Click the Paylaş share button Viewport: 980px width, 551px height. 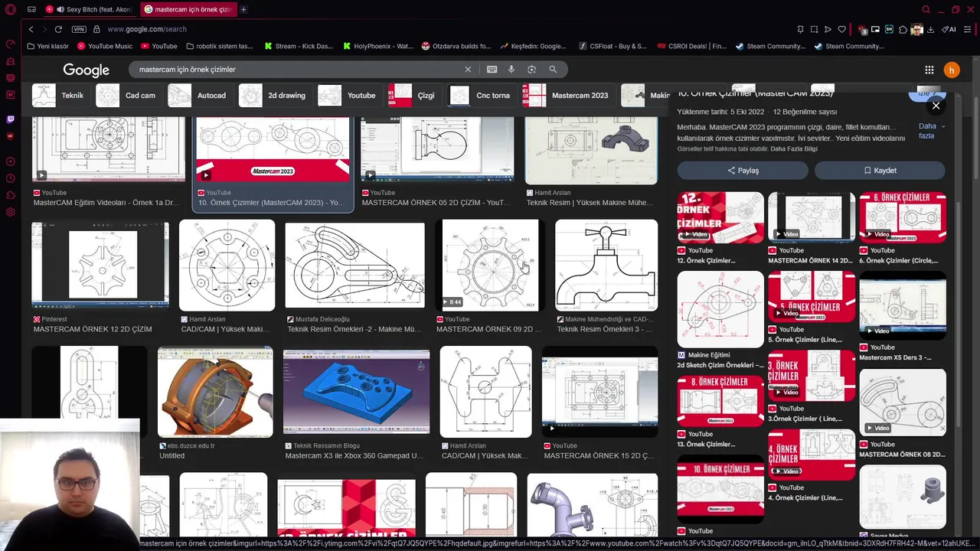tap(742, 170)
